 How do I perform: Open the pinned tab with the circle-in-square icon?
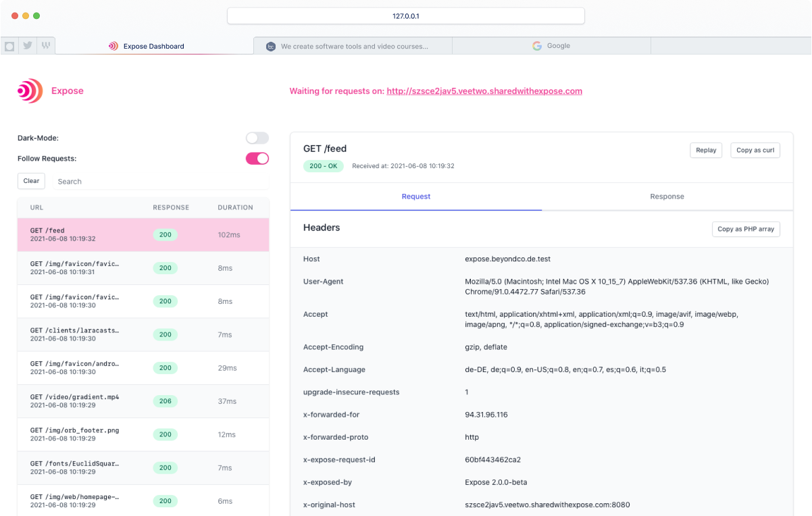(x=9, y=46)
